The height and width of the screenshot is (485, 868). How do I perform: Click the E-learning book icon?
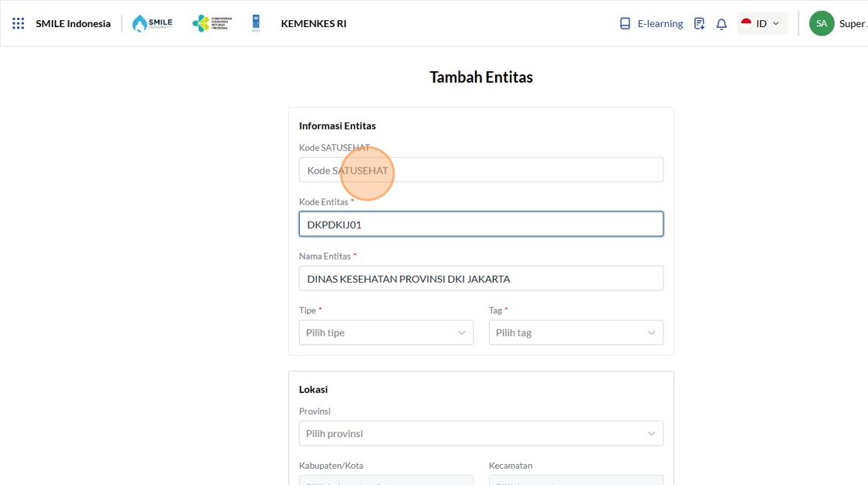tap(625, 23)
